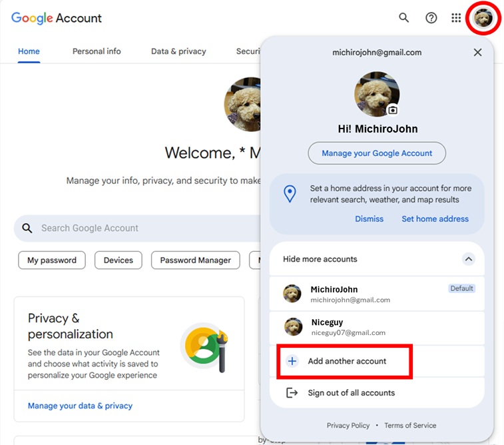
Task: Click the camera icon on profile picture
Action: tap(393, 110)
